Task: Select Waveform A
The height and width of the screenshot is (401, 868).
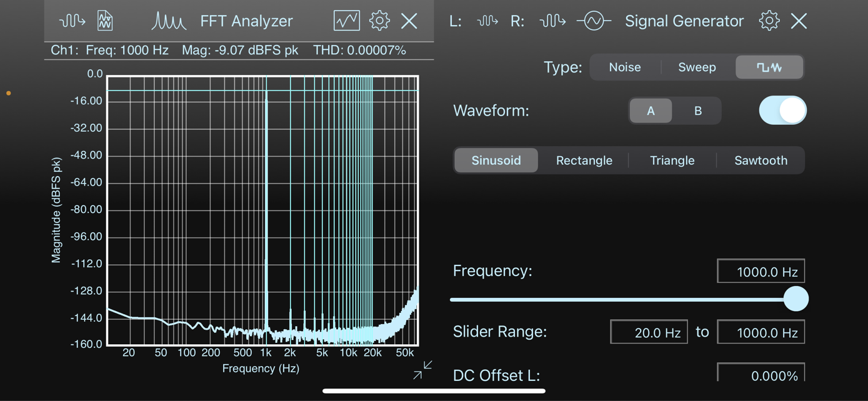Action: click(x=651, y=110)
